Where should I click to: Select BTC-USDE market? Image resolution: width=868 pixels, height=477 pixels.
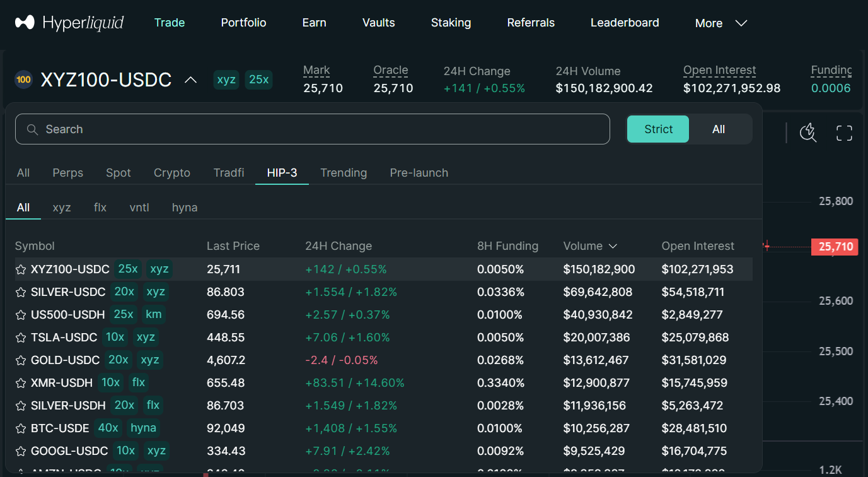(383, 428)
